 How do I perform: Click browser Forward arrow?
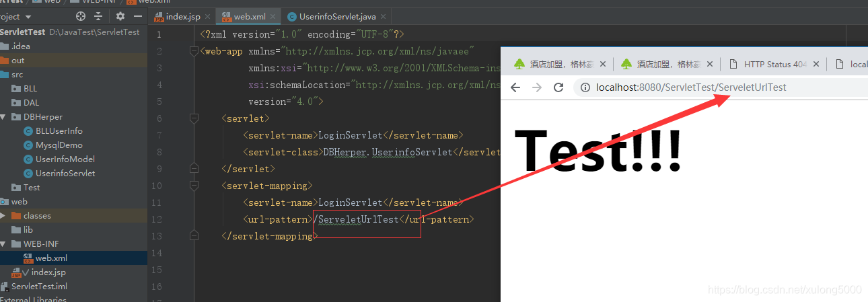537,87
